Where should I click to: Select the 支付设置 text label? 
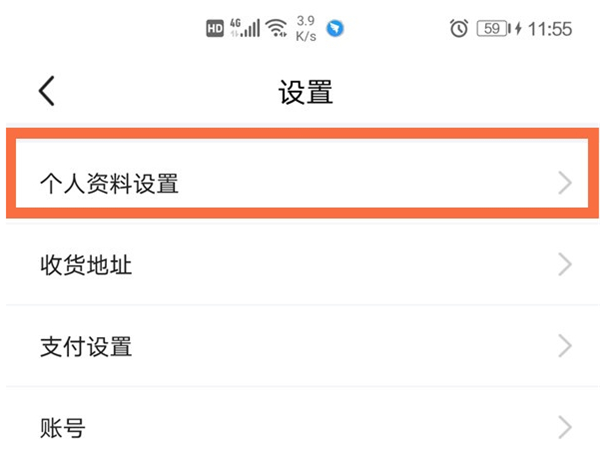(x=85, y=347)
